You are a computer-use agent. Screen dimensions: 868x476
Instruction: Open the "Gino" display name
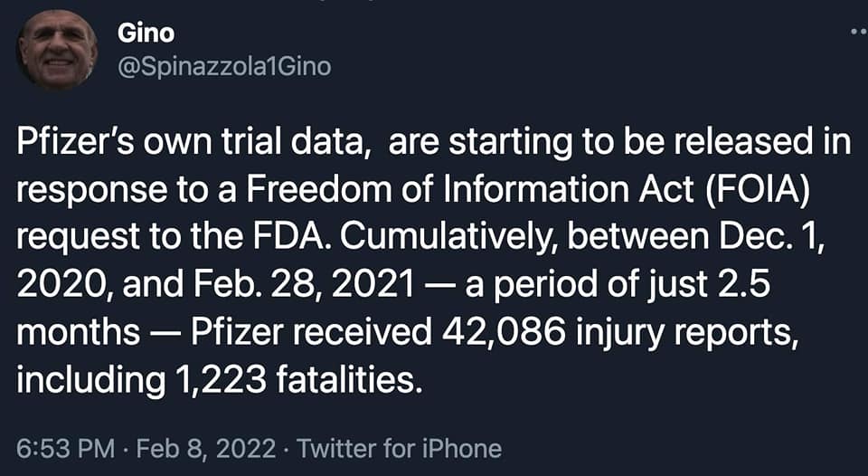[146, 33]
